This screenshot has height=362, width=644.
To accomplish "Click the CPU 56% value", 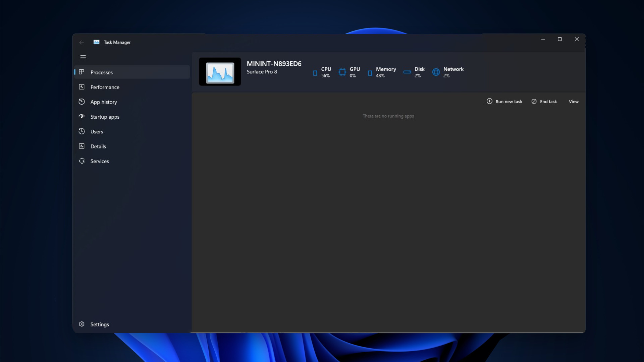I will [x=325, y=76].
